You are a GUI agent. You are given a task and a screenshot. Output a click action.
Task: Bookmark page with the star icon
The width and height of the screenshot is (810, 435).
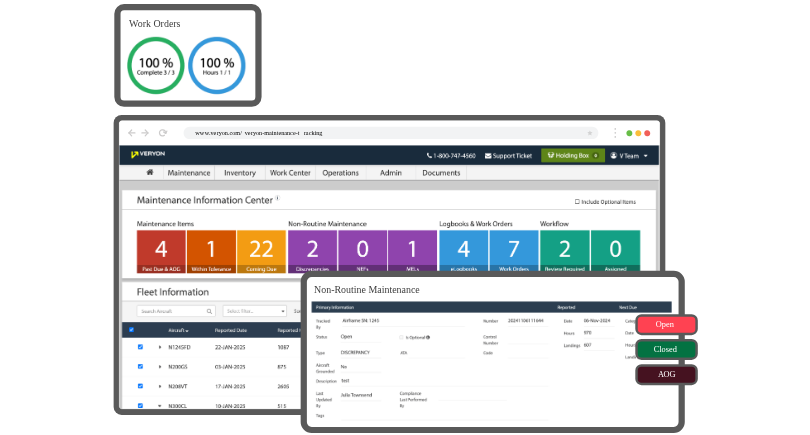[589, 133]
